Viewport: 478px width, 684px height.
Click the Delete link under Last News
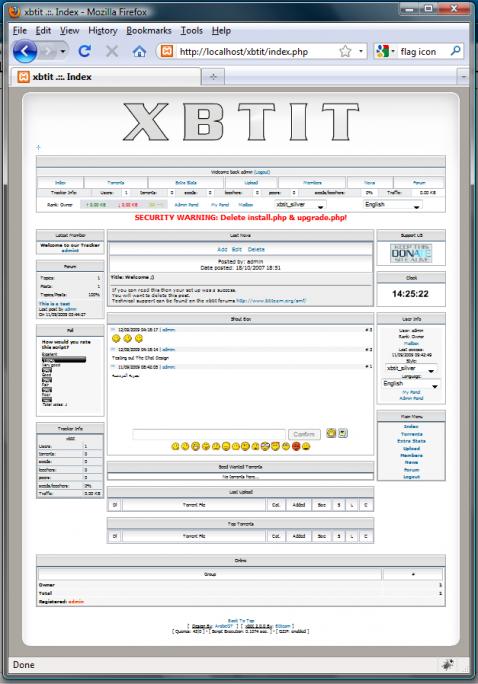256,249
